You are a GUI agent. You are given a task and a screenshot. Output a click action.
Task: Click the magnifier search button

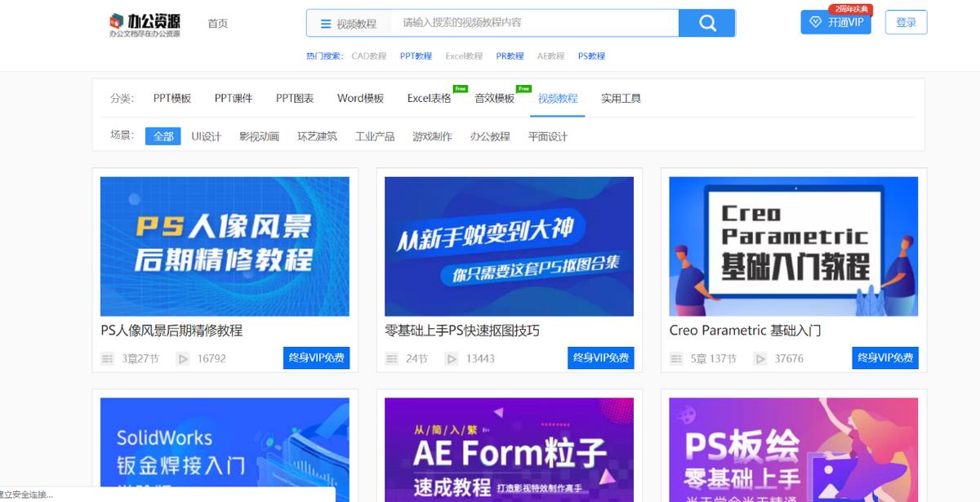point(706,23)
